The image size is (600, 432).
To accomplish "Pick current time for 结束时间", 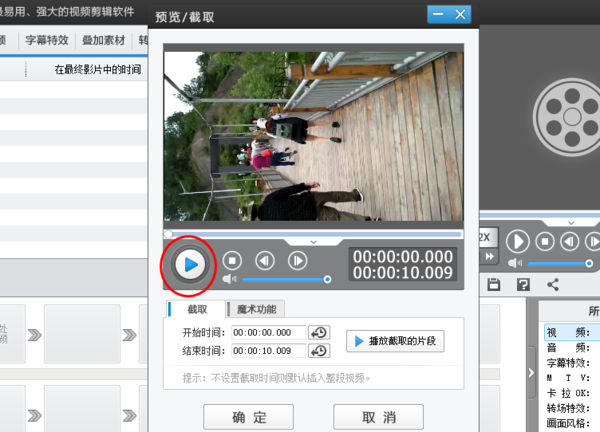I will click(320, 351).
